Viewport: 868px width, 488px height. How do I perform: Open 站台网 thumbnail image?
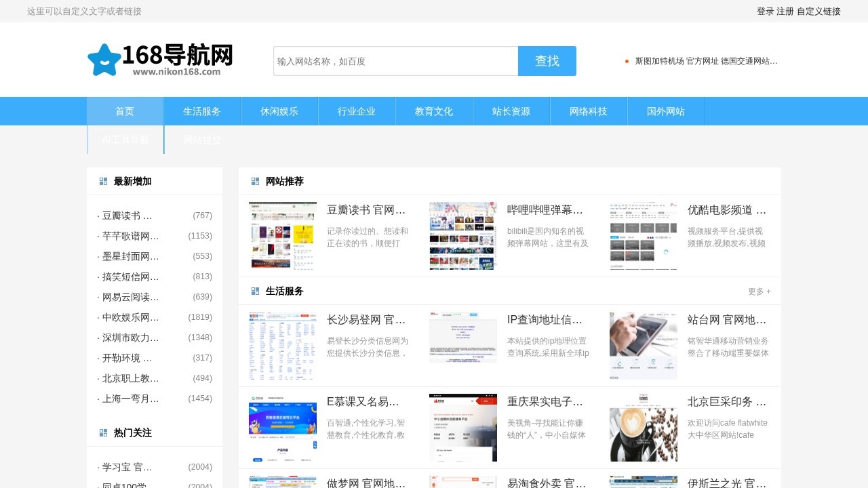pyautogui.click(x=644, y=346)
